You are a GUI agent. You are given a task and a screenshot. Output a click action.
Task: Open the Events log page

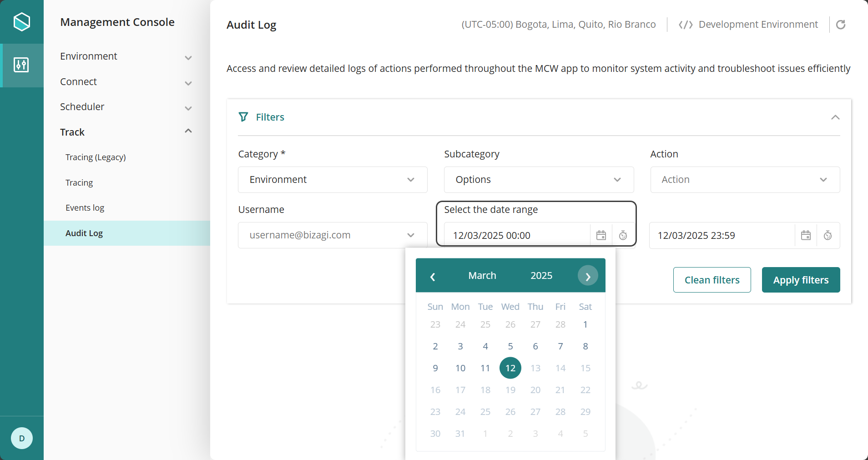(85, 208)
